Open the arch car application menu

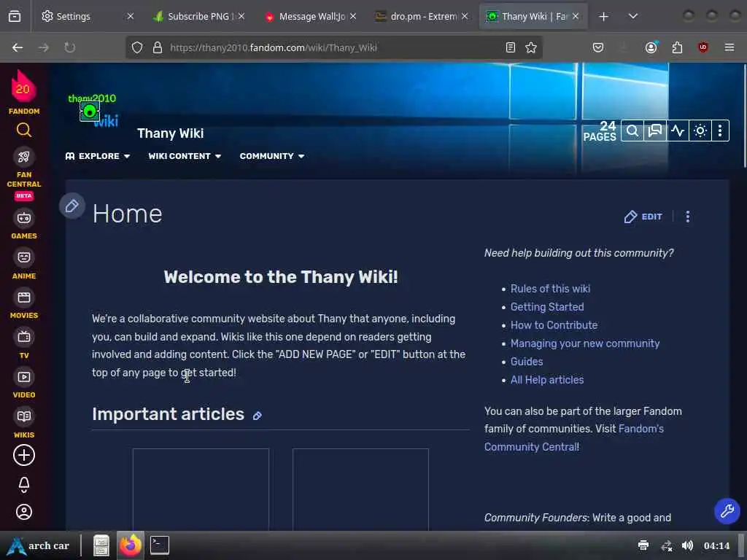click(x=38, y=545)
